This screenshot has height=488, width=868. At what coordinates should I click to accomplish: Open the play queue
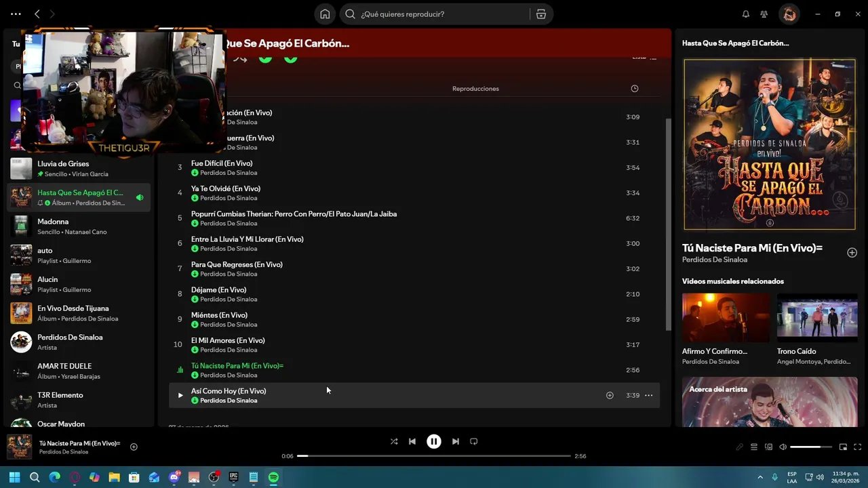(754, 447)
